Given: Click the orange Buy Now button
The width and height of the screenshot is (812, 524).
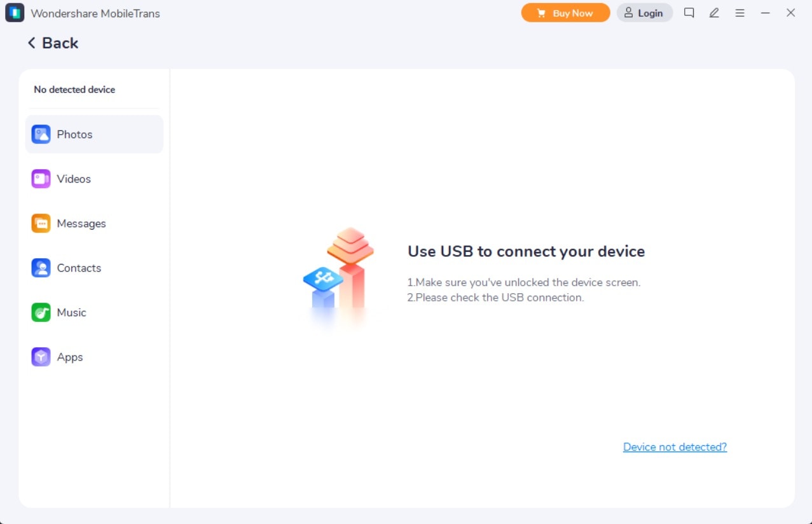Looking at the screenshot, I should click(565, 13).
